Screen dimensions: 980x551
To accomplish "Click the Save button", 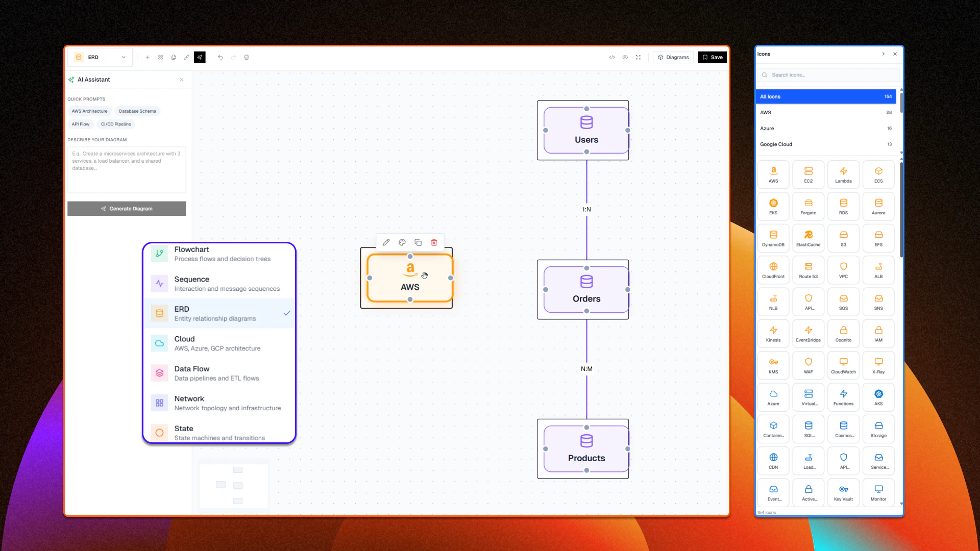I will [713, 57].
